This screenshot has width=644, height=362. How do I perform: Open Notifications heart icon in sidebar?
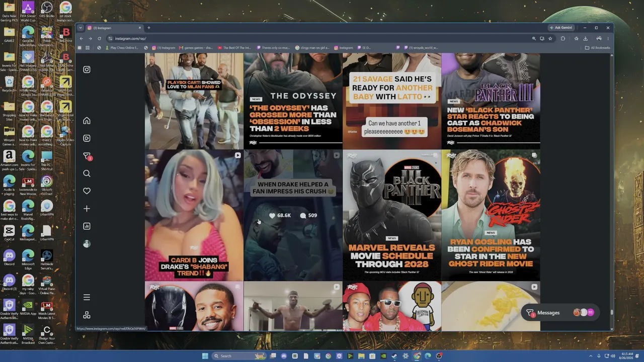[87, 191]
